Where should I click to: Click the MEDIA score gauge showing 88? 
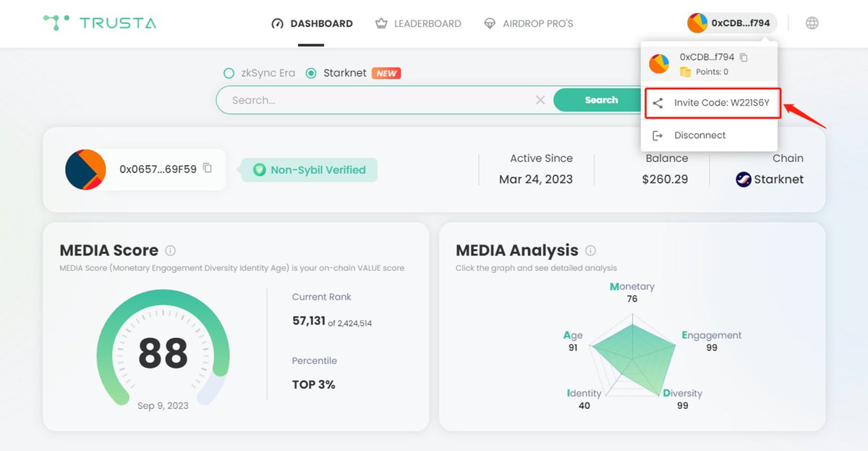coord(163,349)
